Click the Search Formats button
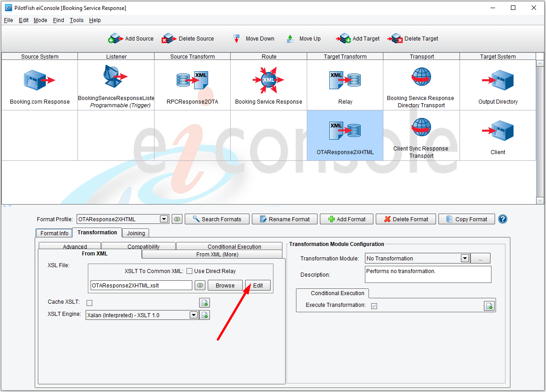 pyautogui.click(x=217, y=219)
